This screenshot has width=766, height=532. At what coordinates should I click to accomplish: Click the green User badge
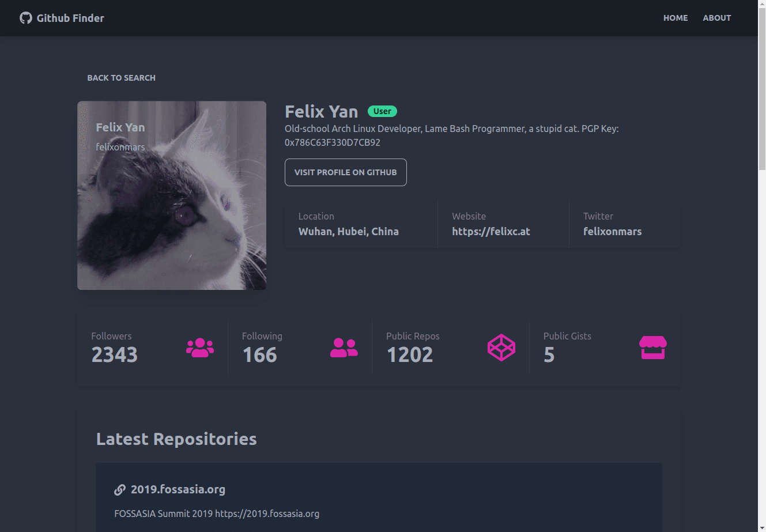coord(382,111)
